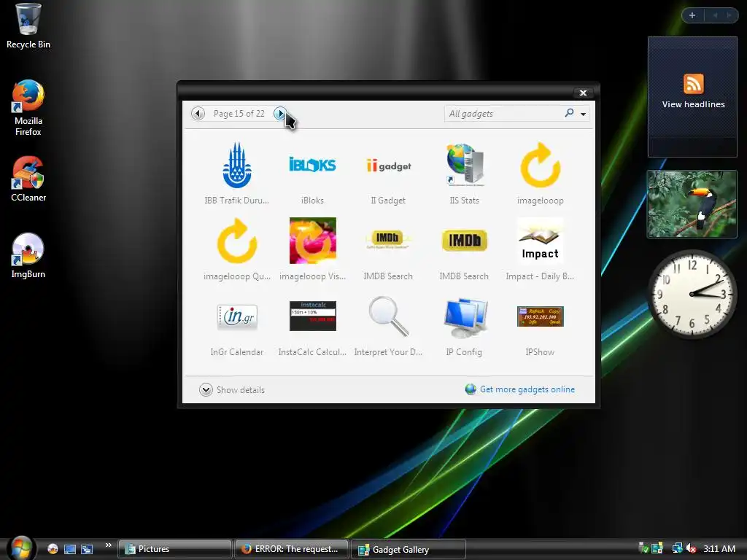Image resolution: width=747 pixels, height=560 pixels.
Task: Click the toucan slideshow gadget picture
Action: [x=692, y=204]
